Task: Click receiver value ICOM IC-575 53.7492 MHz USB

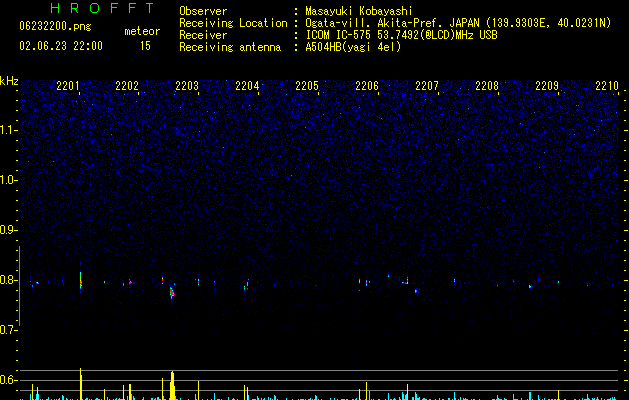Action: pos(401,35)
